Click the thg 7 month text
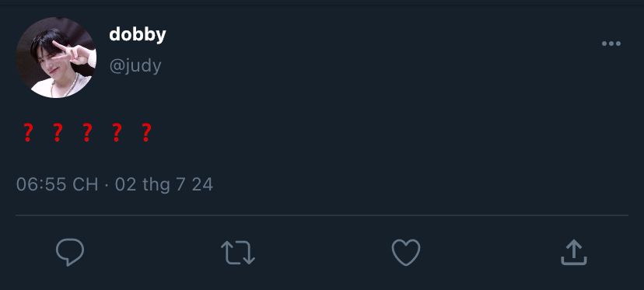The width and height of the screenshot is (644, 290). (x=163, y=185)
